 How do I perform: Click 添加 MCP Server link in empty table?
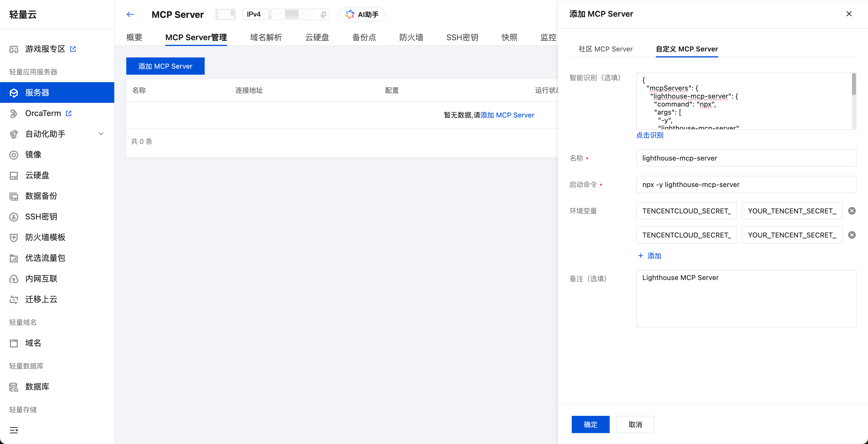(x=507, y=115)
